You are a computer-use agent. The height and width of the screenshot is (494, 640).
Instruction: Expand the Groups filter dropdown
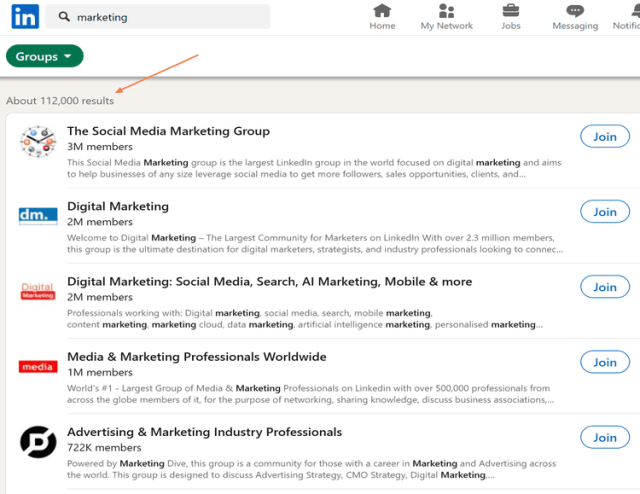pos(44,56)
